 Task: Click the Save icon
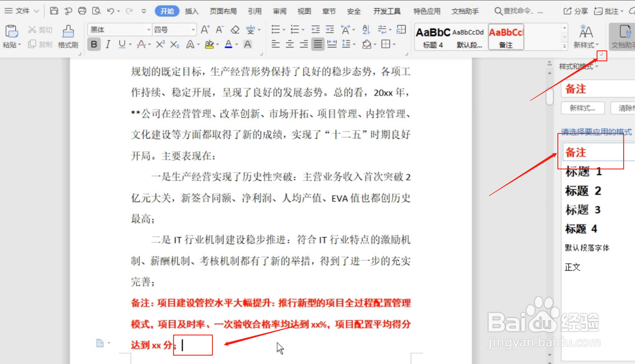[54, 11]
